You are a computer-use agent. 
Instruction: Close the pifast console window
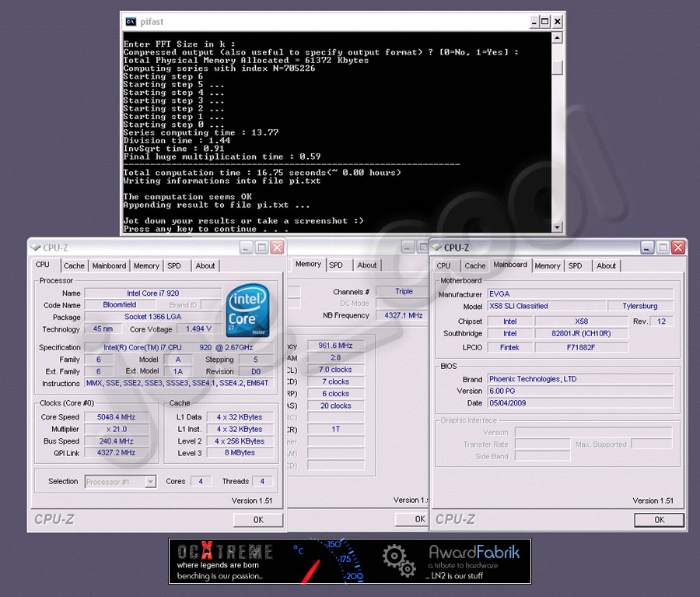point(557,22)
